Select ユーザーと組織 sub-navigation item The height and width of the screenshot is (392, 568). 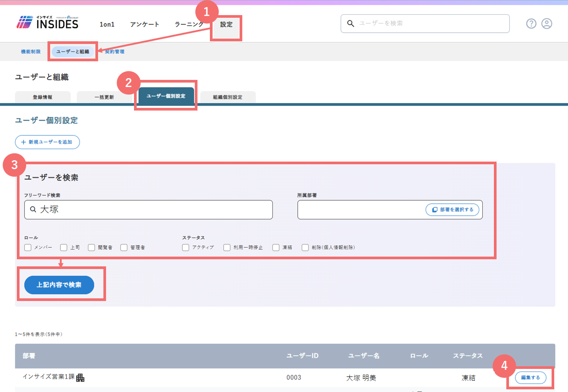73,51
